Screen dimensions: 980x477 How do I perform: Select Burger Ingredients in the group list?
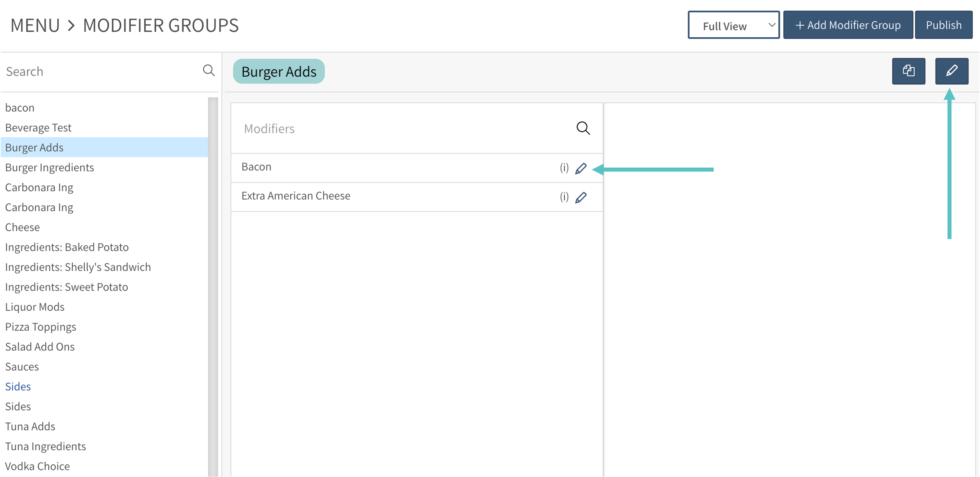50,168
